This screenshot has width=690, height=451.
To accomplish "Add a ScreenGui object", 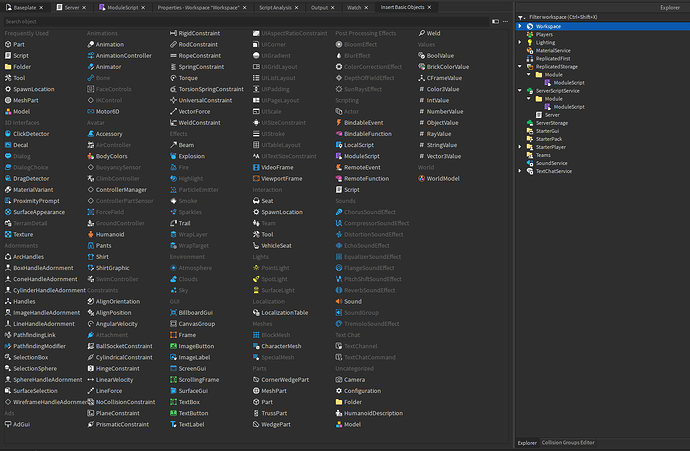I will (188, 368).
